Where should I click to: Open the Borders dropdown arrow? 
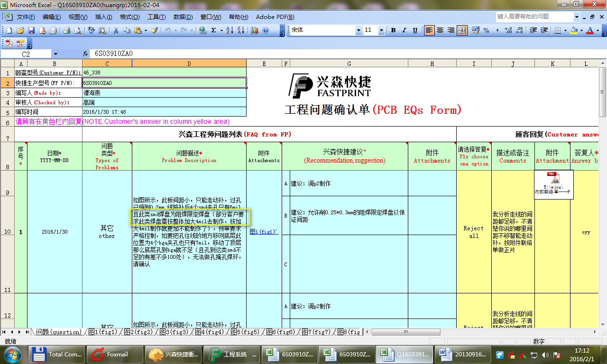point(565,30)
